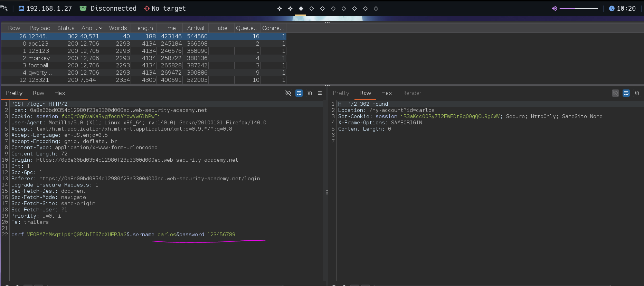Switch response view to Hex tab
The image size is (644, 286).
386,93
